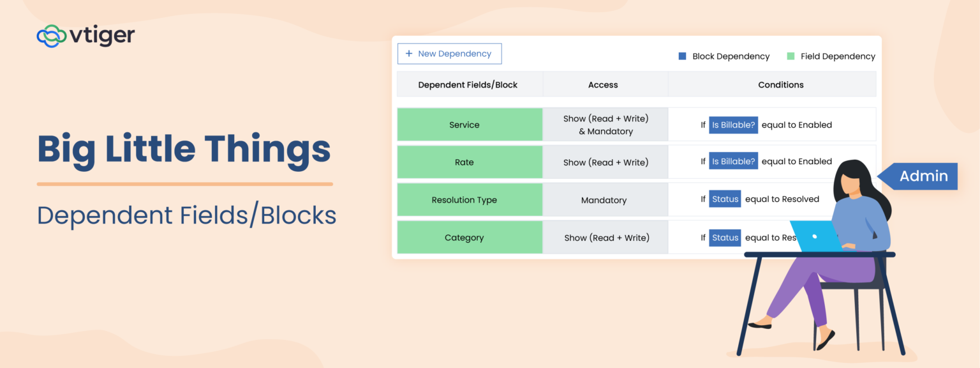This screenshot has height=368, width=980.
Task: Click the Is Billable? tag in Rate row
Action: click(x=734, y=162)
